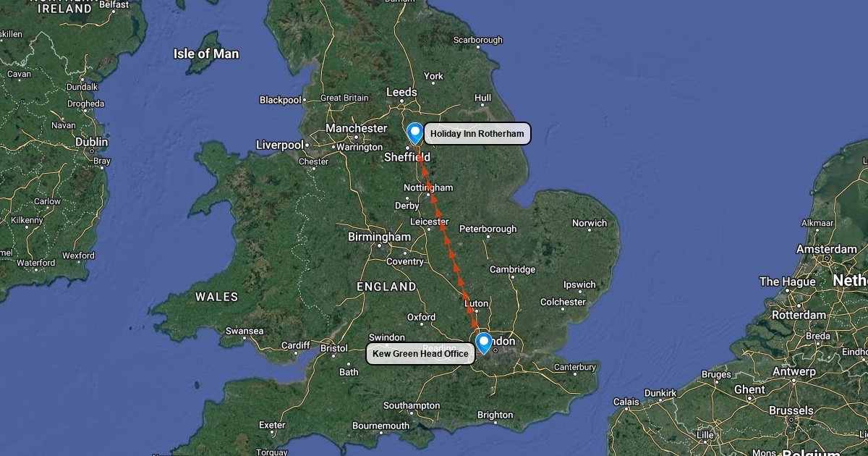Select the Cardiff city label

point(295,345)
